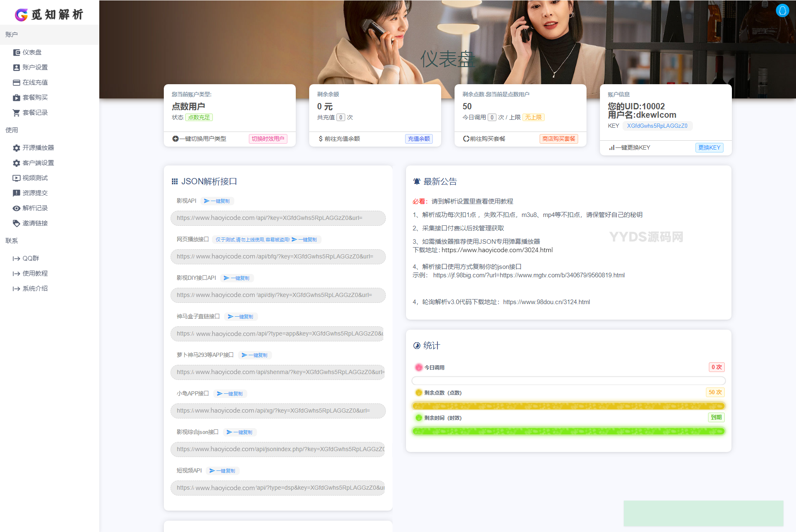Click the 切换时效用户 button
796x532 pixels.
(x=268, y=139)
